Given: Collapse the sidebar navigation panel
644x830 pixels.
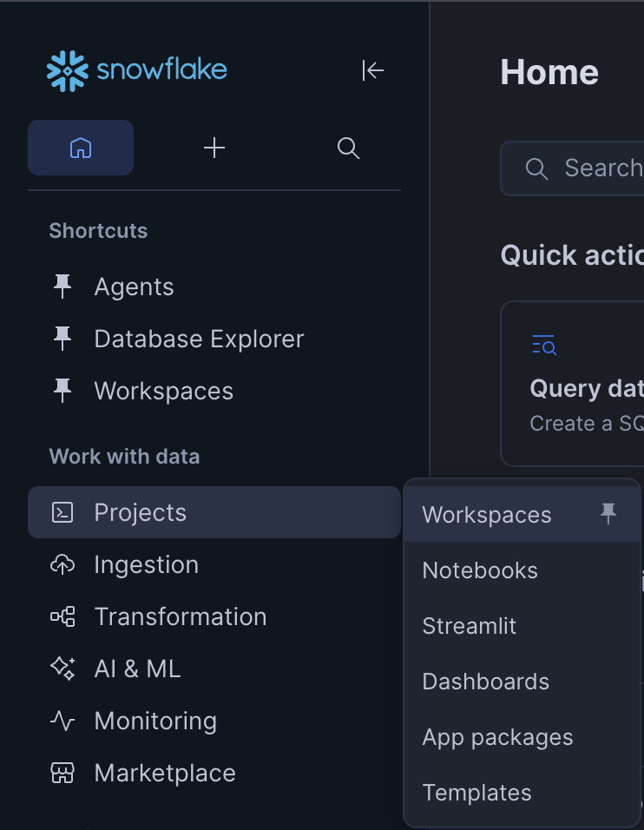Looking at the screenshot, I should [x=372, y=70].
